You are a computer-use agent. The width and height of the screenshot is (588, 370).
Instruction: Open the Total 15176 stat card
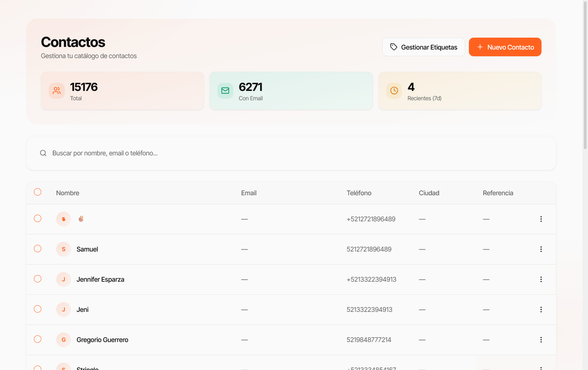tap(122, 91)
